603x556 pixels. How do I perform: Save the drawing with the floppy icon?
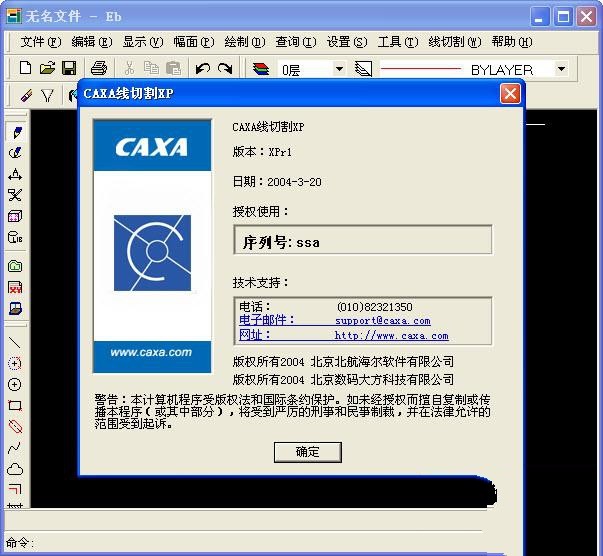[69, 68]
